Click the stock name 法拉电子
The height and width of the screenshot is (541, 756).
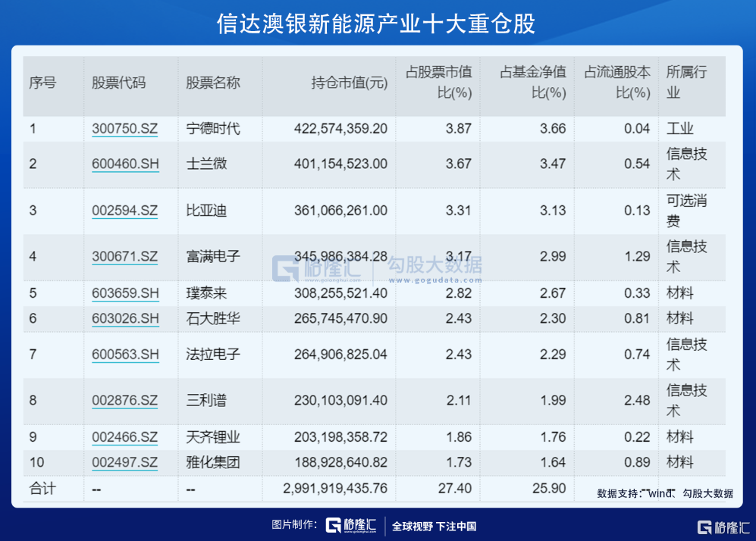pyautogui.click(x=213, y=355)
